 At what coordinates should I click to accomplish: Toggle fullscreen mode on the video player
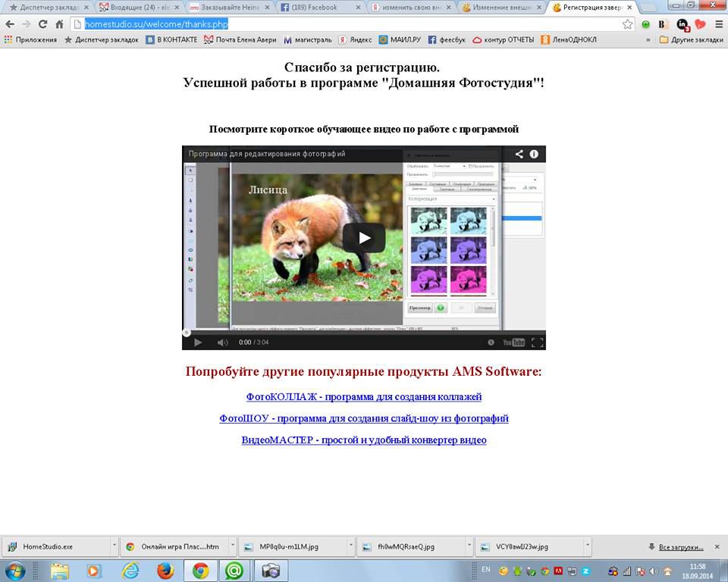(537, 343)
